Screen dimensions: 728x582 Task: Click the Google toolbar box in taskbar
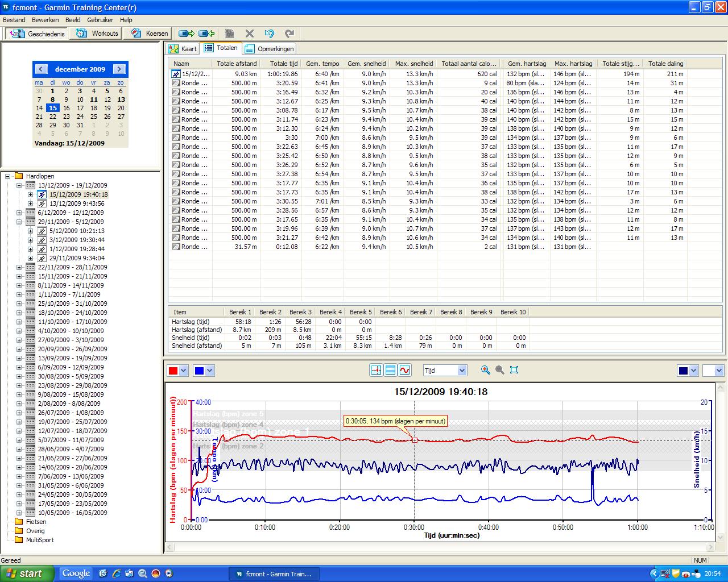(x=76, y=573)
